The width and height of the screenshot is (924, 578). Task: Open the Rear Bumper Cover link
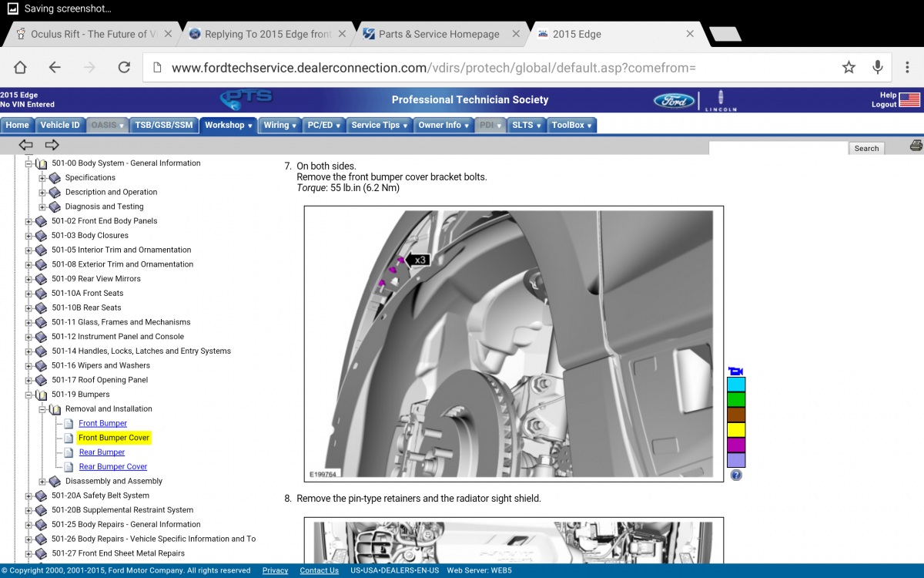click(x=112, y=467)
